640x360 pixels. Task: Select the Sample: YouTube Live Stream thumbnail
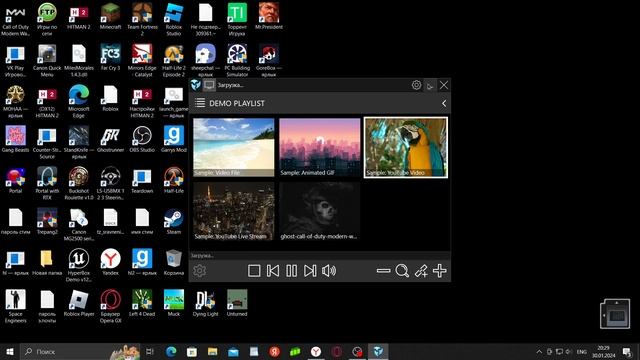point(233,211)
